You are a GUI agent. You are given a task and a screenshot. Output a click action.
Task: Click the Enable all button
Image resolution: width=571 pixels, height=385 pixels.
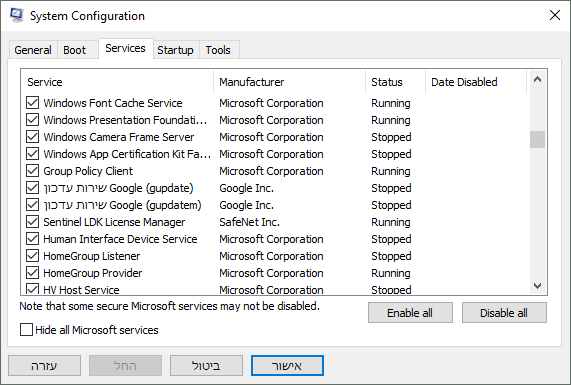coord(410,313)
